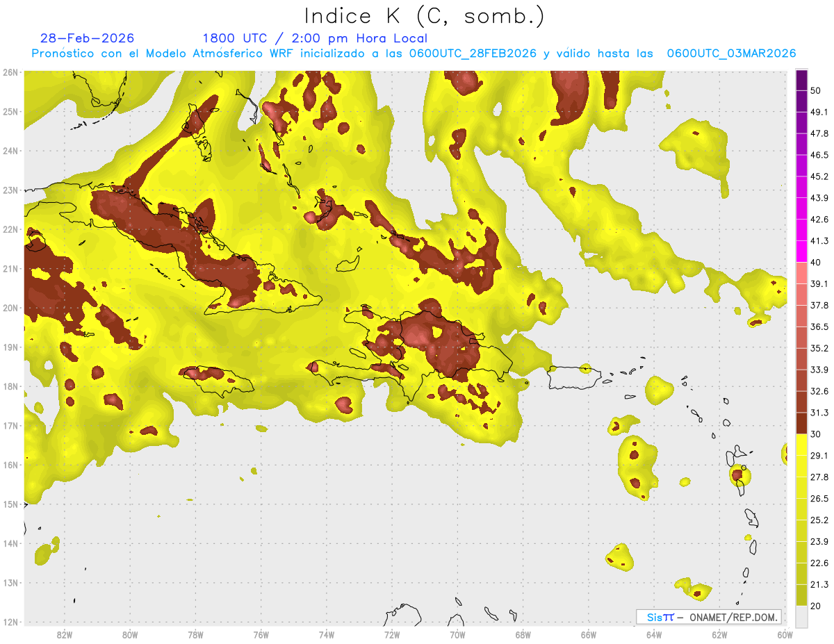The height and width of the screenshot is (644, 834).
Task: Click '1800 UTC / 2:00 pm Hora Local'
Action: (x=315, y=38)
